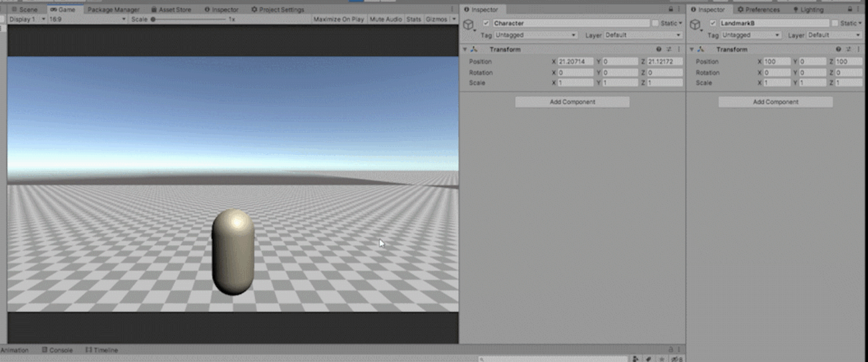Click Add Component for Character
Screen dimensions: 868x362
(x=572, y=102)
